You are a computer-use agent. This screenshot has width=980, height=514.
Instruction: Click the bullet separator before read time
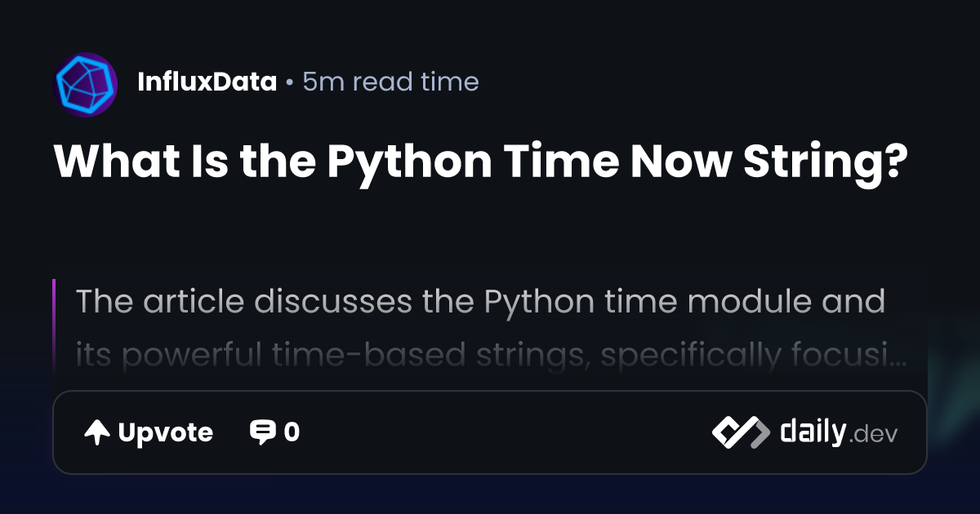pos(289,82)
